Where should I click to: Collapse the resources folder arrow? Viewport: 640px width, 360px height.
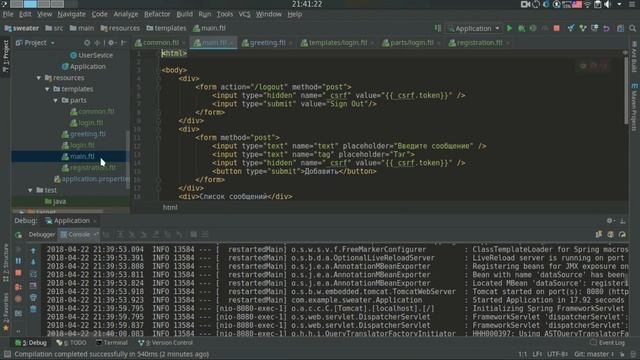pyautogui.click(x=39, y=78)
